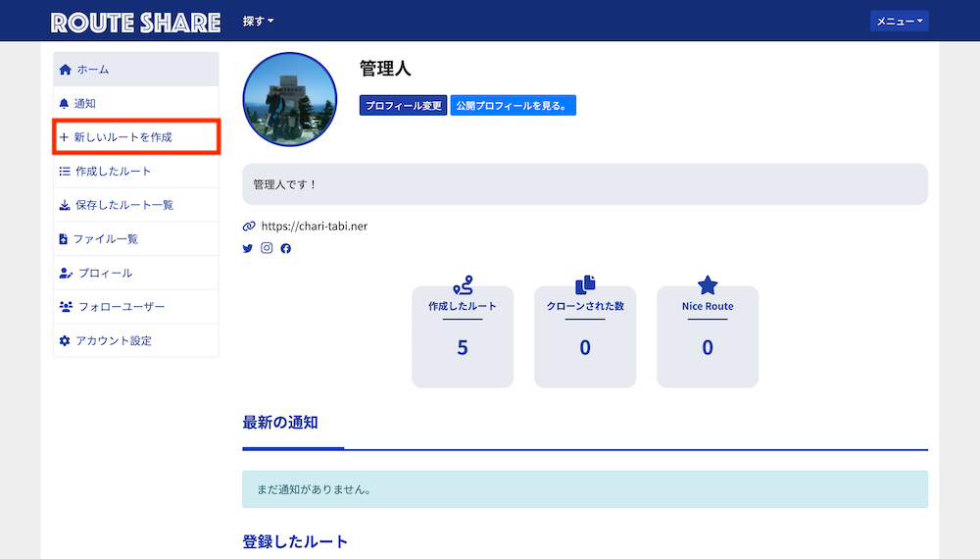The width and height of the screenshot is (980, 559).
Task: Select the ホーム sidebar item
Action: pyautogui.click(x=136, y=70)
